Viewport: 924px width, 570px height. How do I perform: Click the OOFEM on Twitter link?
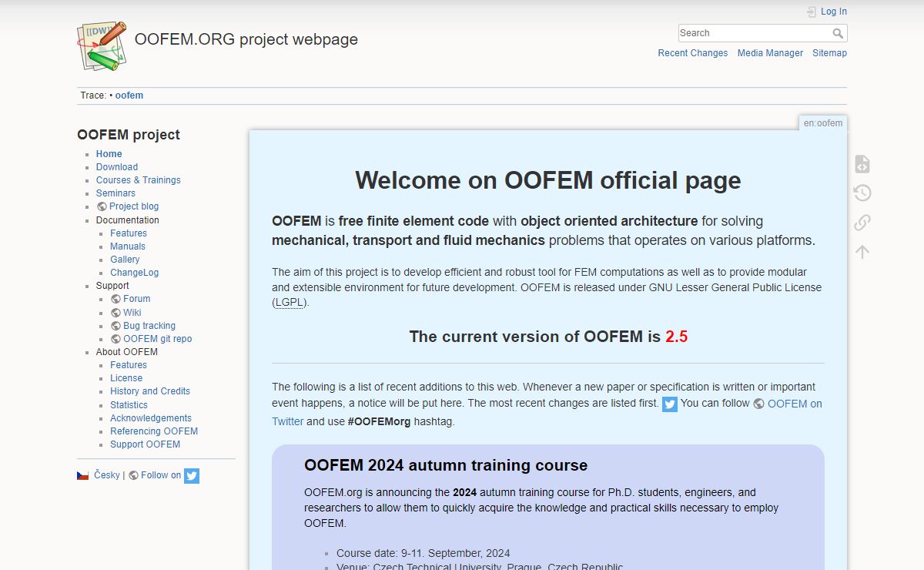[795, 404]
